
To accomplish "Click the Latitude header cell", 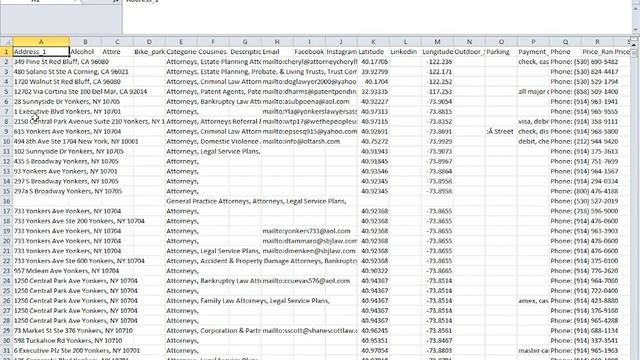I will click(x=373, y=52).
